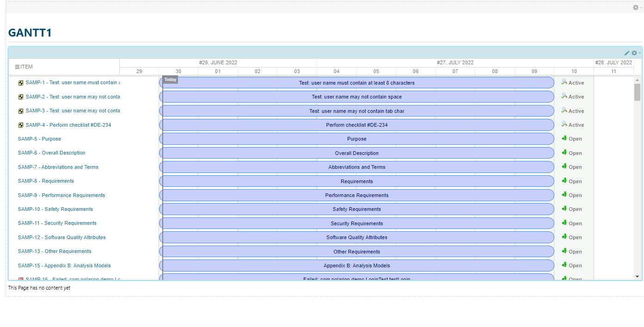Click the Open status icon in Requirements row
The width and height of the screenshot is (644, 327).
[564, 181]
